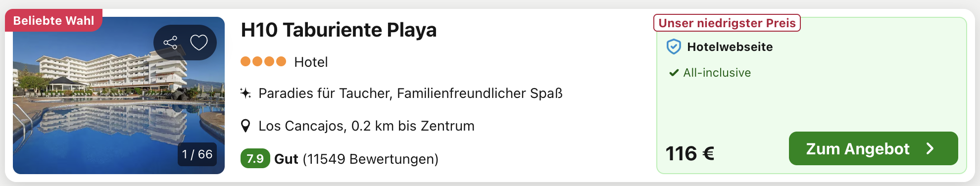This screenshot has width=980, height=186.
Task: Click the Beliebte Wahl badge
Action: pos(53,20)
